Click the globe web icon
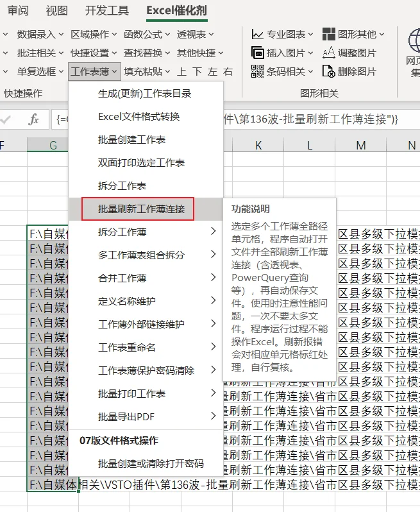This screenshot has width=420, height=512. pyautogui.click(x=414, y=40)
